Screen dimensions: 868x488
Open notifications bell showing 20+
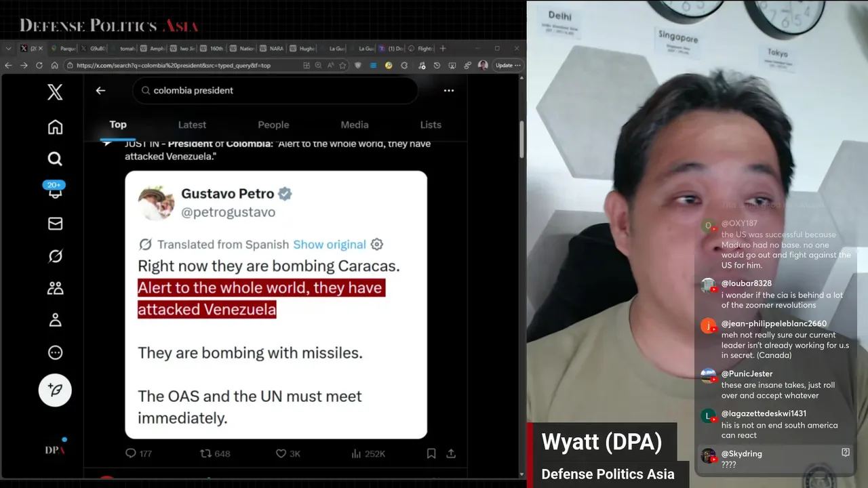55,190
